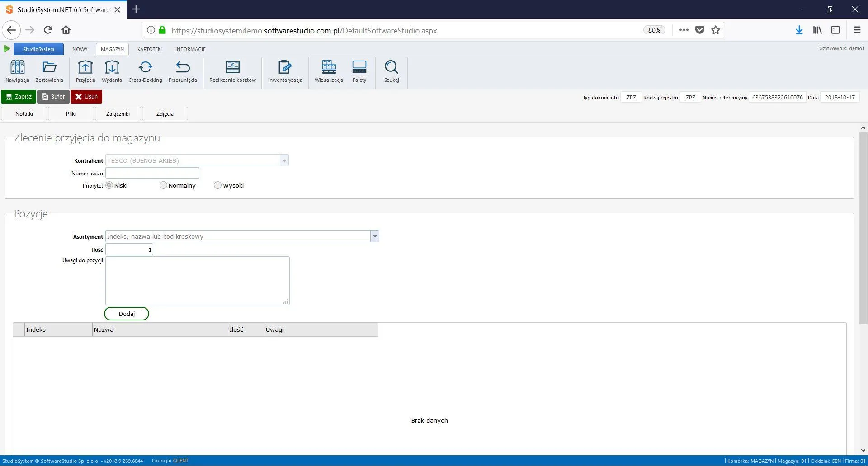Open Firefox hamburger menu
This screenshot has width=868, height=466.
pos(857,30)
